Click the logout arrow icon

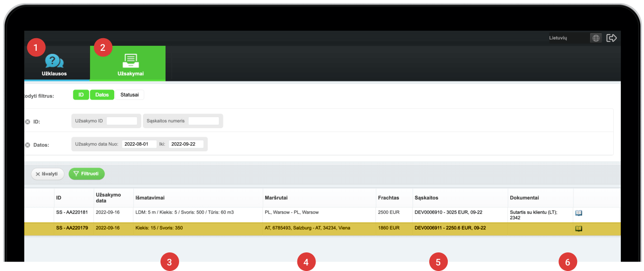coord(612,38)
